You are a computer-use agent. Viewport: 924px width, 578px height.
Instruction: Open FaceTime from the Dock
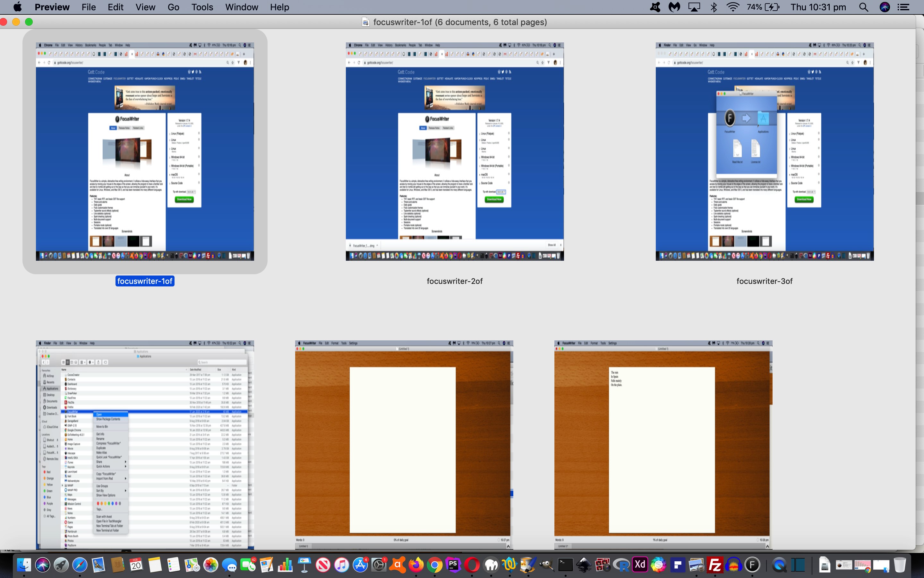248,565
